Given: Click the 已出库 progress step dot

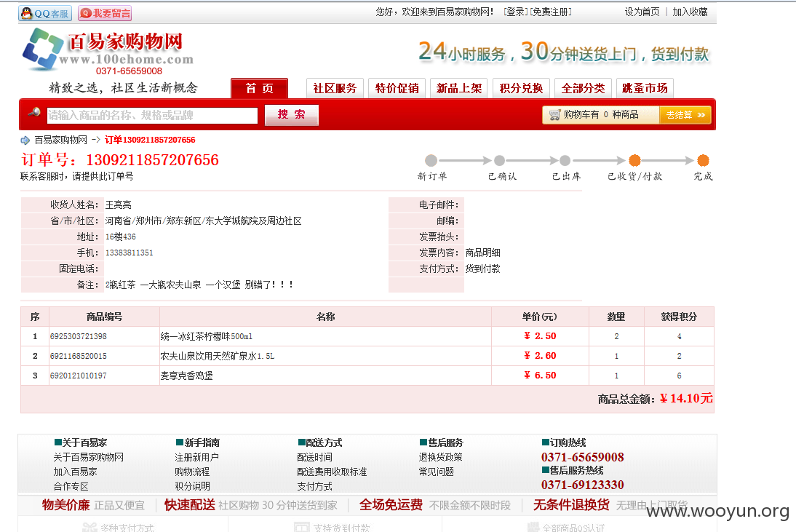Looking at the screenshot, I should [x=565, y=160].
